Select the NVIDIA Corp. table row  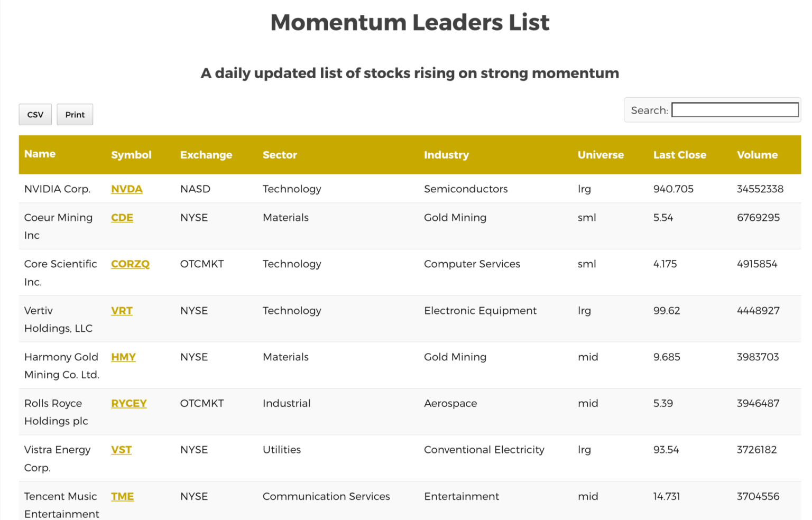pos(370,189)
